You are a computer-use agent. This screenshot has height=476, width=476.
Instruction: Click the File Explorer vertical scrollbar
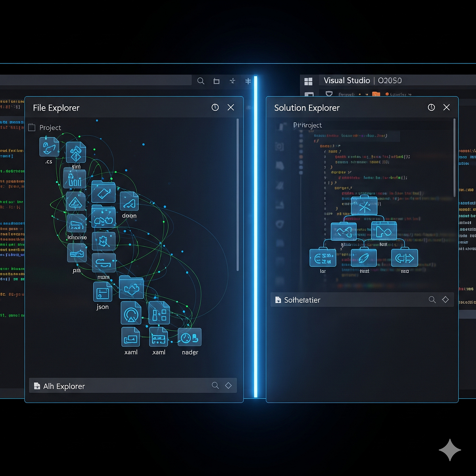point(238,194)
